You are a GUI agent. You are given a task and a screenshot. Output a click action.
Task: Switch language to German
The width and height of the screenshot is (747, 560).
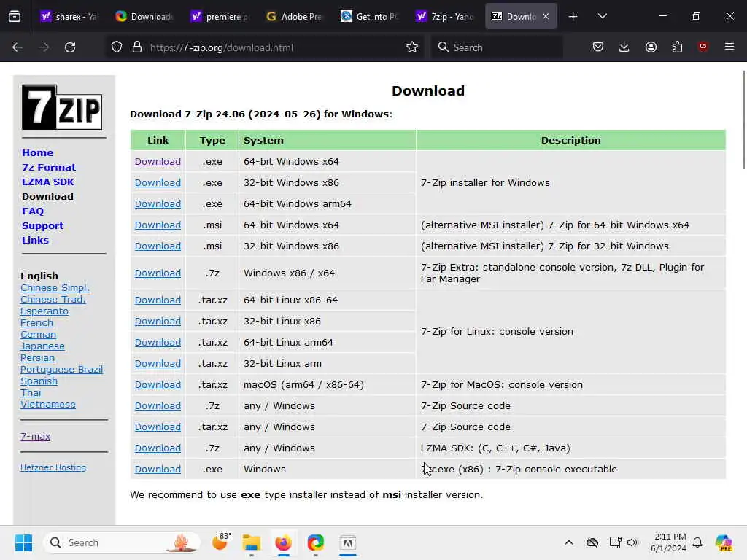tap(38, 334)
